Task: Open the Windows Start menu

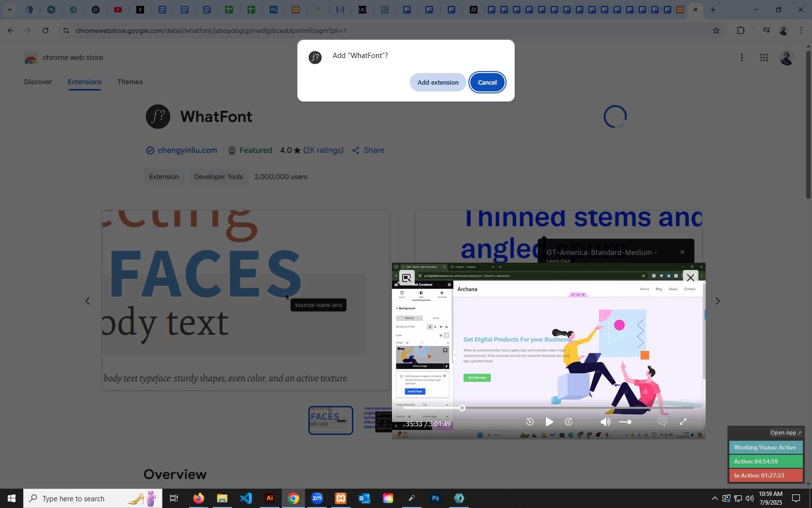Action: [12, 498]
